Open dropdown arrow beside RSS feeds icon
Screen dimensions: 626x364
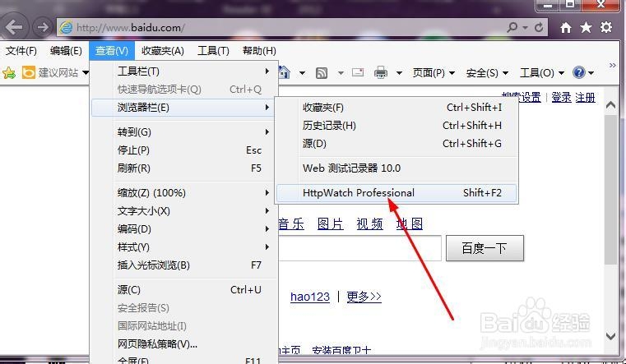pos(341,73)
